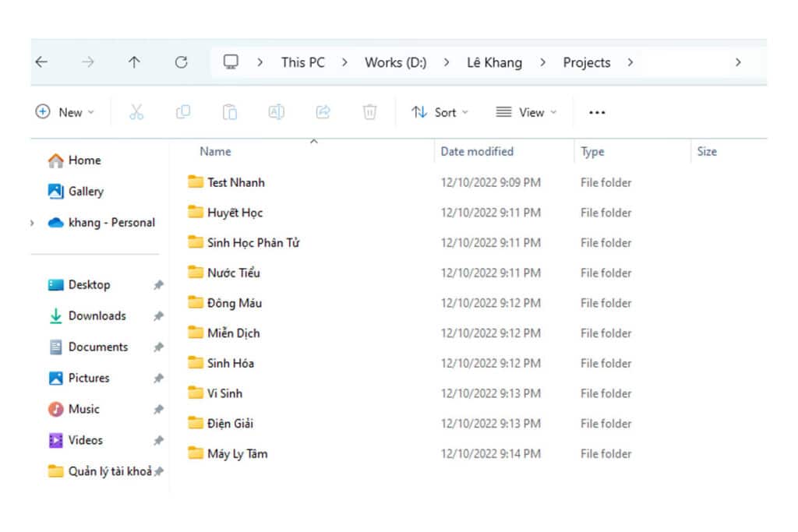The image size is (798, 532).
Task: Sort by the Date modified column header
Action: click(x=477, y=152)
